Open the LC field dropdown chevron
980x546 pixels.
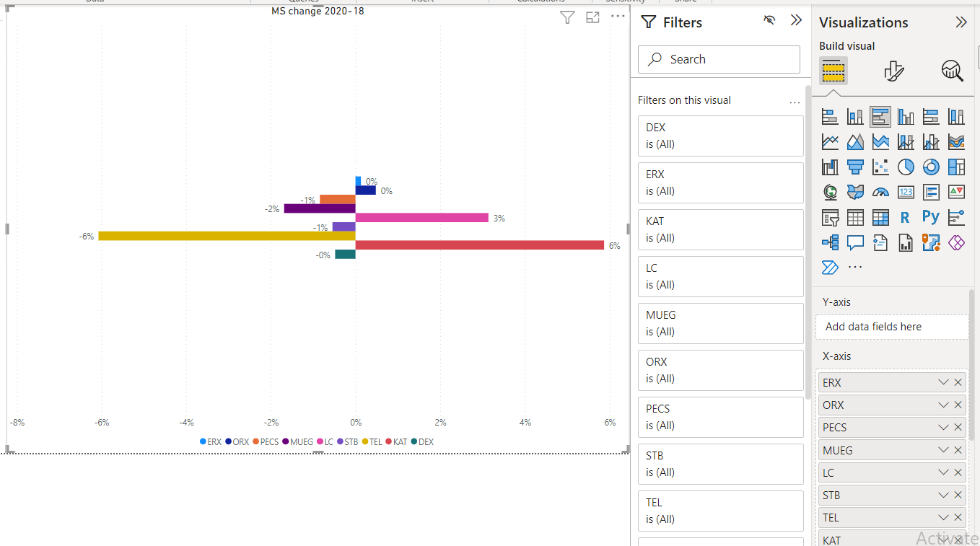[943, 472]
